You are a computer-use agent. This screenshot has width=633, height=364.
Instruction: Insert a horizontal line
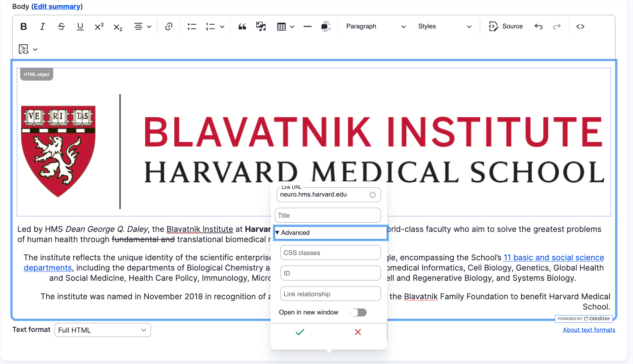(x=307, y=26)
